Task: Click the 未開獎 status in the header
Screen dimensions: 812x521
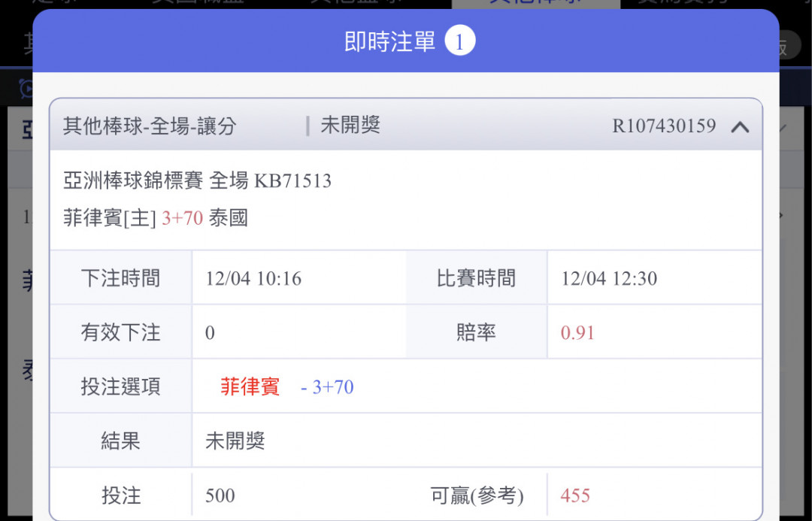Action: (350, 126)
